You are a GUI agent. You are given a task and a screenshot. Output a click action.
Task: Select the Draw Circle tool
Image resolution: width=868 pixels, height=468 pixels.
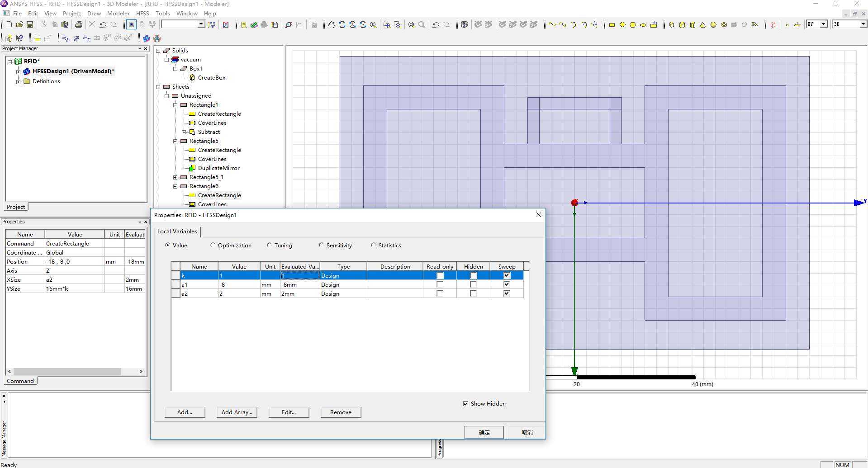(x=622, y=24)
